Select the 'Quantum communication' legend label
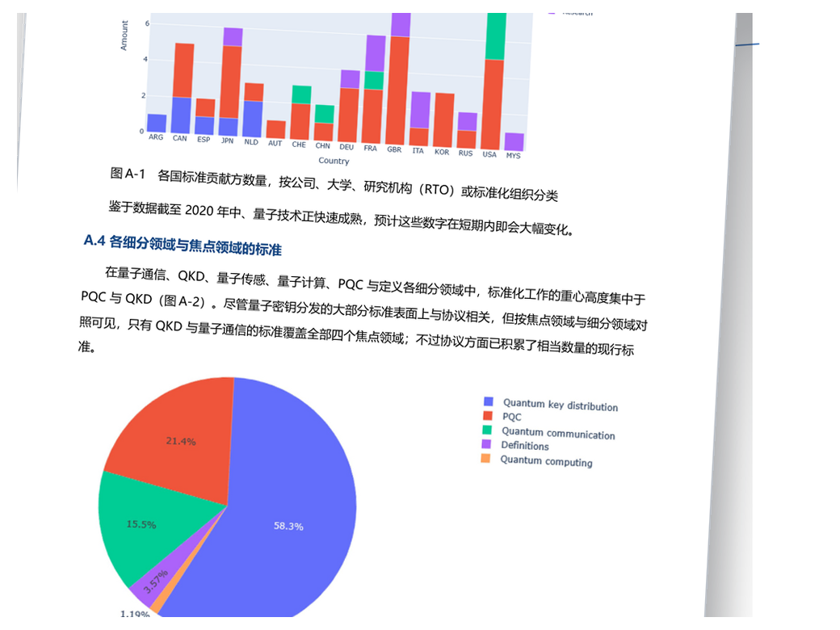Viewport: 840px width, 630px height. point(558,433)
